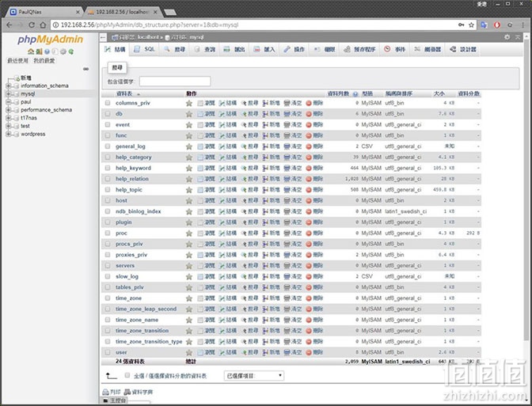
Task: Click the table name column header to sort
Action: point(124,94)
